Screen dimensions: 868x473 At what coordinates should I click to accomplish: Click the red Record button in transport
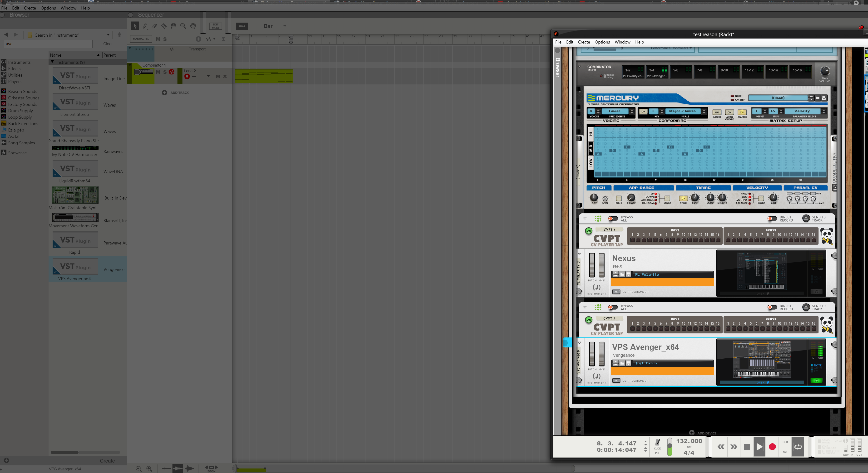pos(772,447)
